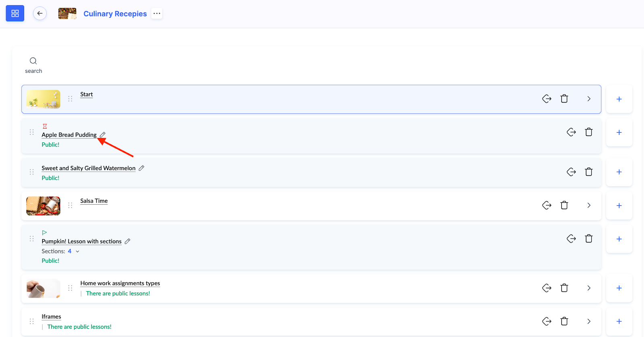The height and width of the screenshot is (337, 644).
Task: Grab drag handle for Pumpkin! Lesson with sections
Action: click(x=32, y=238)
